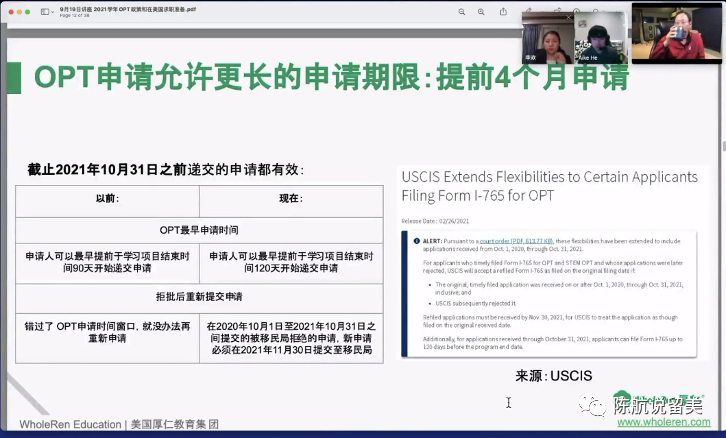
Task: Click the zoom out magnifier icon
Action: click(x=462, y=12)
